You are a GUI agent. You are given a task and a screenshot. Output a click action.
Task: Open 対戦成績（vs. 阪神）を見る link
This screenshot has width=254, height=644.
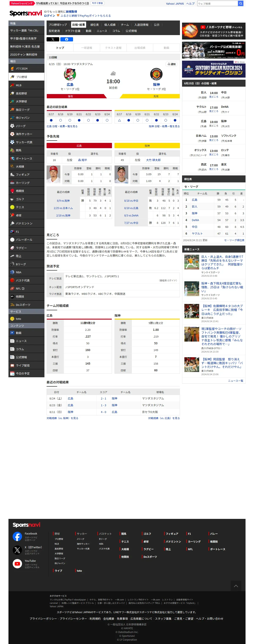pos(62,418)
